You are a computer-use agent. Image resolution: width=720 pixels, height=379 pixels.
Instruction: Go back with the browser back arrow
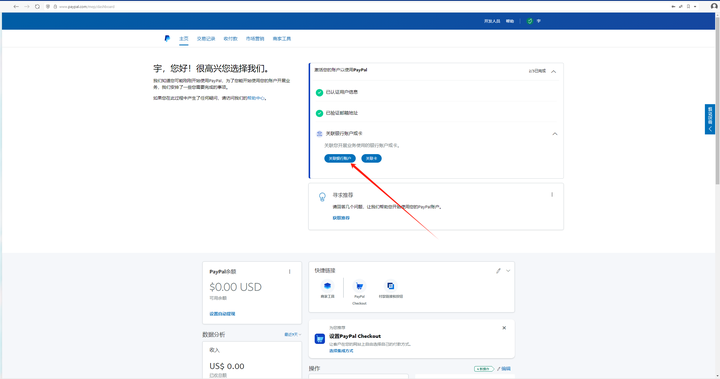pyautogui.click(x=16, y=6)
